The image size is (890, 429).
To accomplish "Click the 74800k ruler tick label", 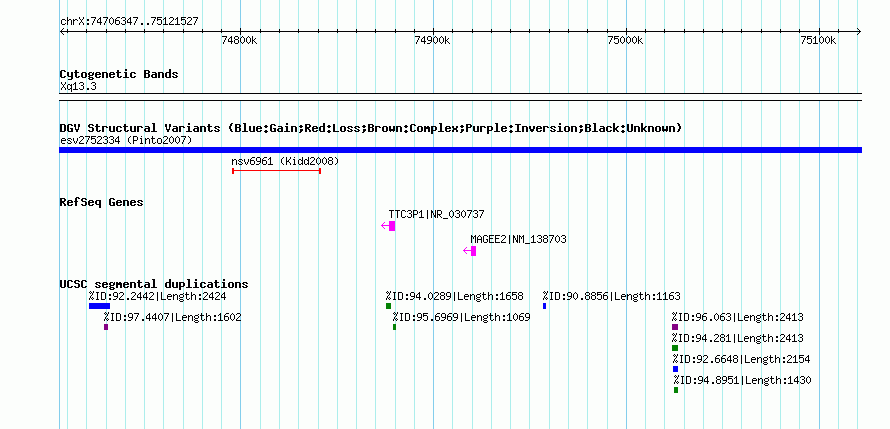I will pyautogui.click(x=240, y=40).
